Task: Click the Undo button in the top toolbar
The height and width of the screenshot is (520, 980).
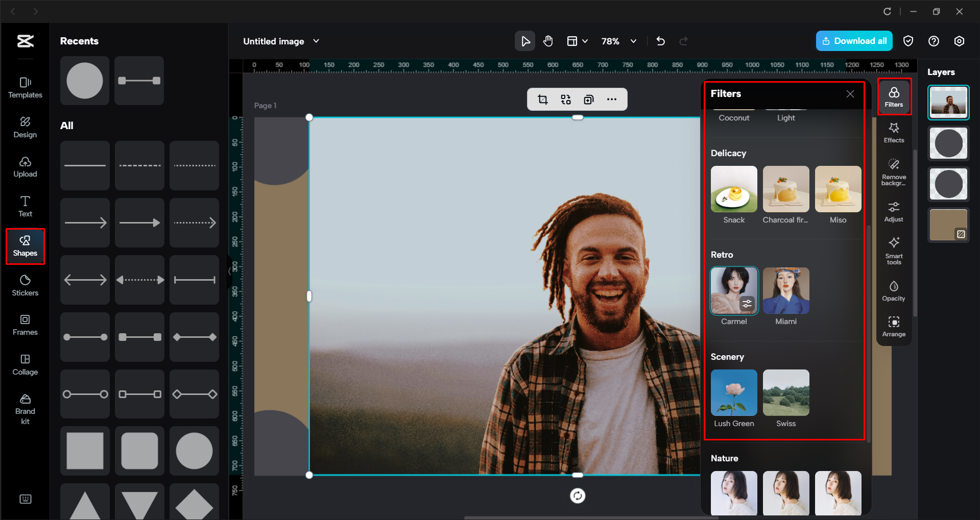Action: 660,41
